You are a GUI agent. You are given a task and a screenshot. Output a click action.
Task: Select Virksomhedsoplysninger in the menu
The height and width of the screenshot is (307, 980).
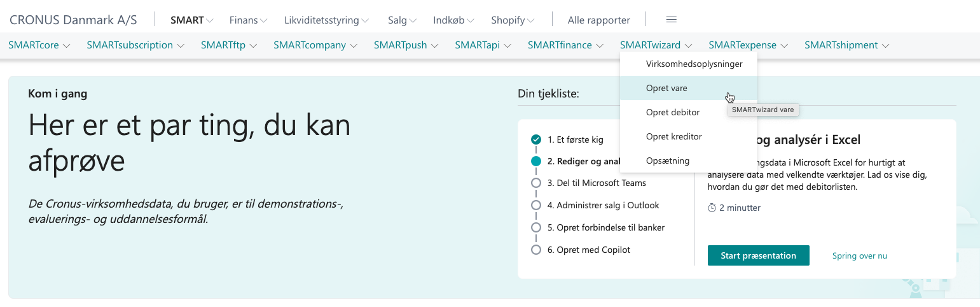[x=694, y=64]
